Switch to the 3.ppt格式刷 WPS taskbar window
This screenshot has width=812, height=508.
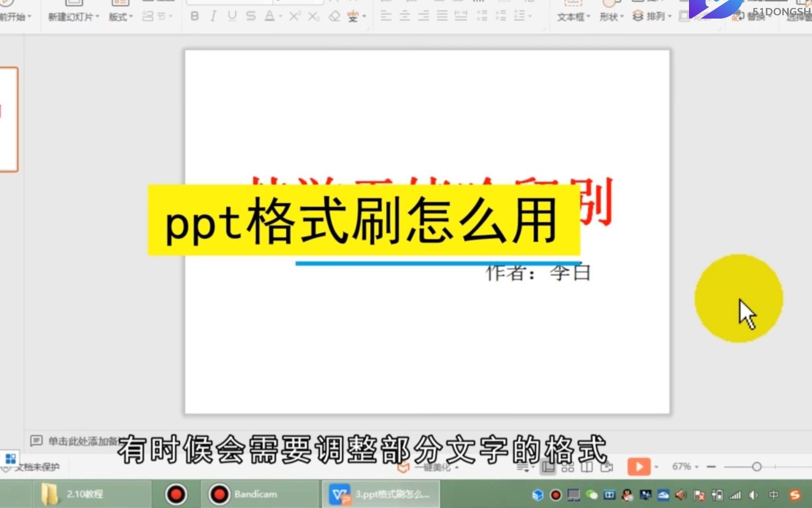[381, 494]
